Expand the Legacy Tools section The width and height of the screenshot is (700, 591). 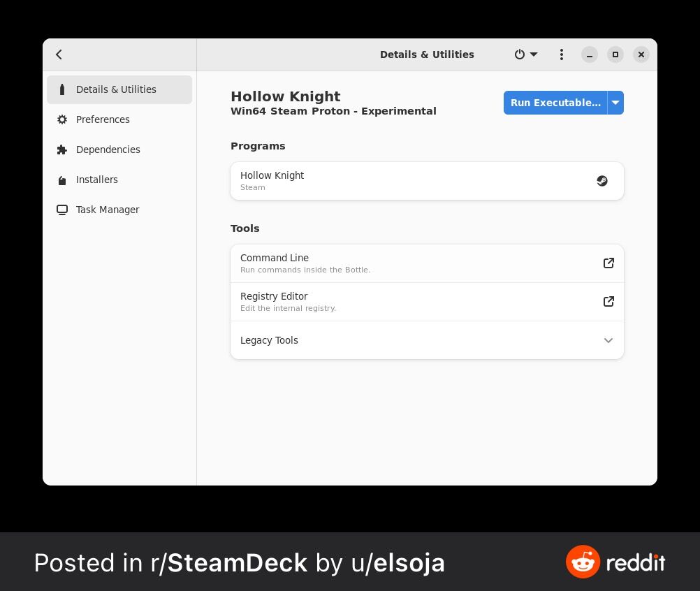(x=427, y=340)
